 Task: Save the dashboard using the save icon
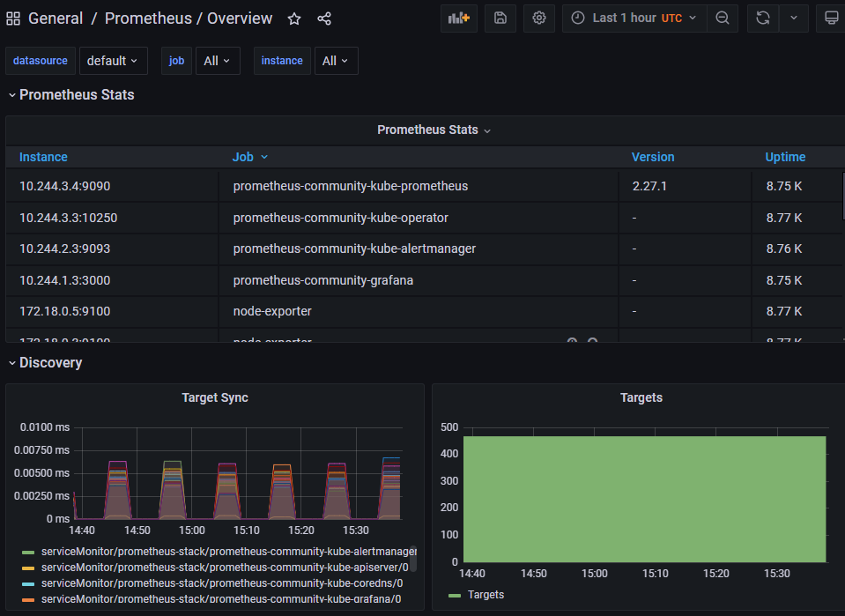pyautogui.click(x=500, y=18)
